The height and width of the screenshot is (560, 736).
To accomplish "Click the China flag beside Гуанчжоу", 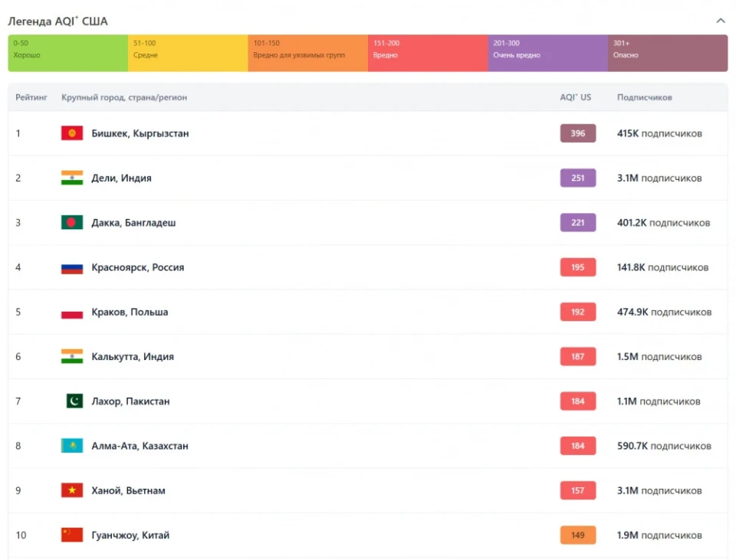I will tap(72, 535).
